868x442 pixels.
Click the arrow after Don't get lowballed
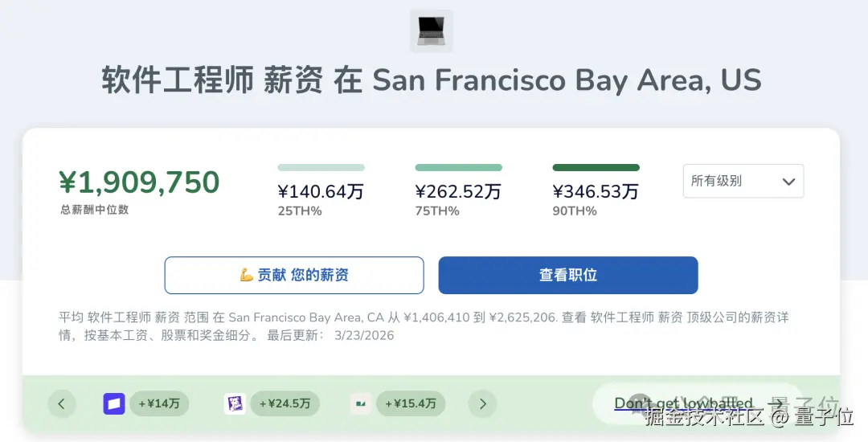click(x=776, y=403)
